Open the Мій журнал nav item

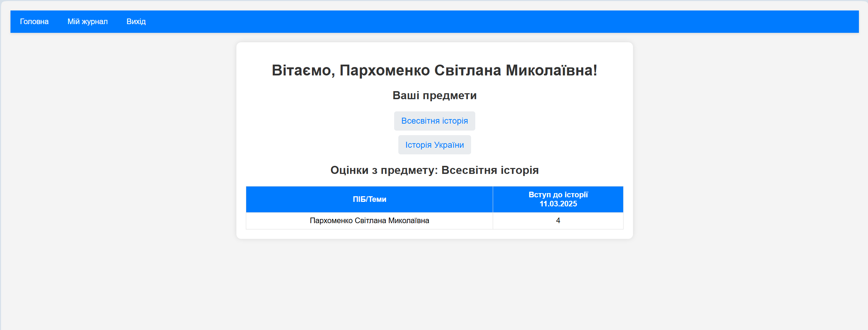(x=87, y=22)
